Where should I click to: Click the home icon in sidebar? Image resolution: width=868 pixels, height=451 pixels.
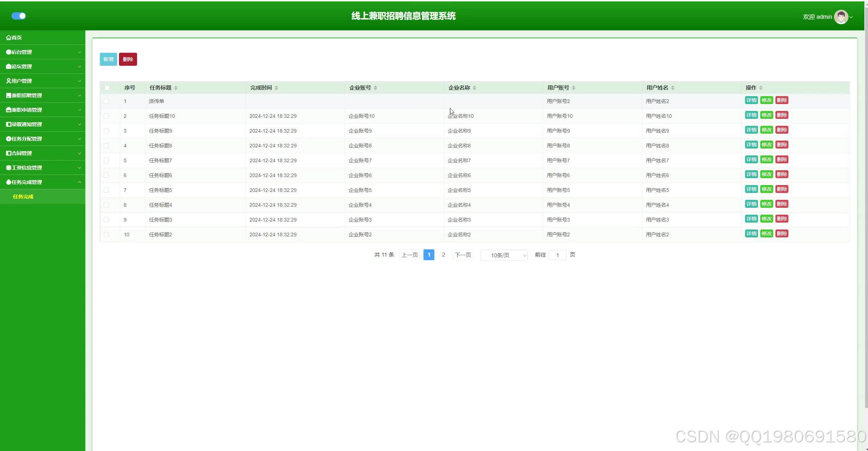point(8,38)
